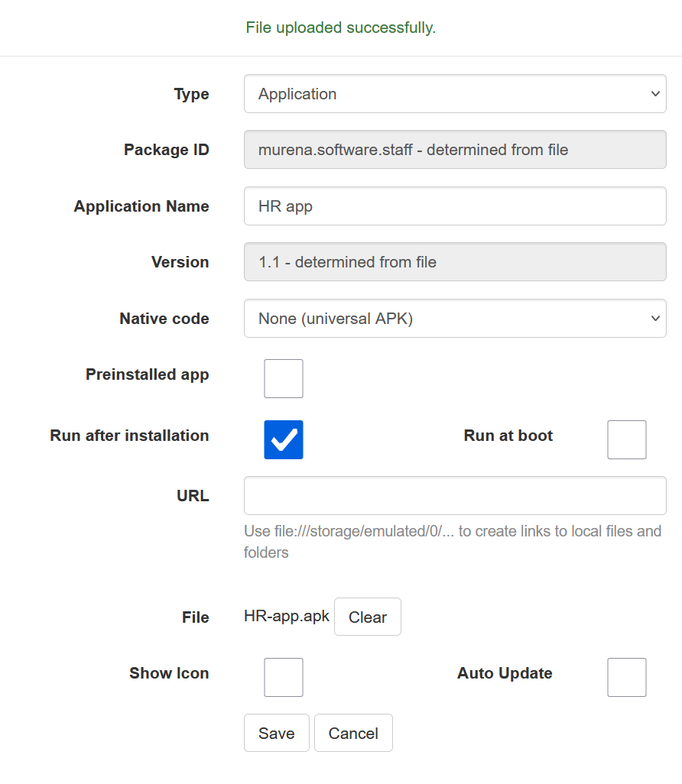
Task: Click the Run at boot label
Action: click(x=508, y=436)
